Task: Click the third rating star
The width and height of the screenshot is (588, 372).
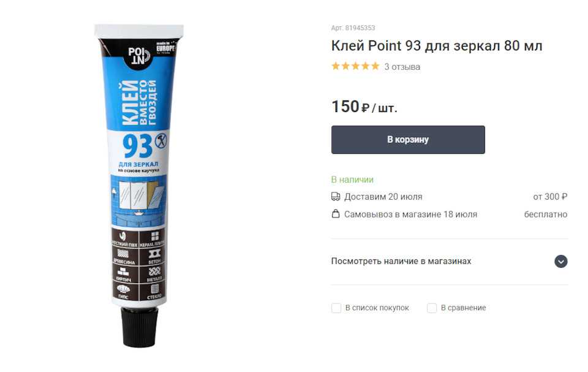Action: pyautogui.click(x=355, y=66)
